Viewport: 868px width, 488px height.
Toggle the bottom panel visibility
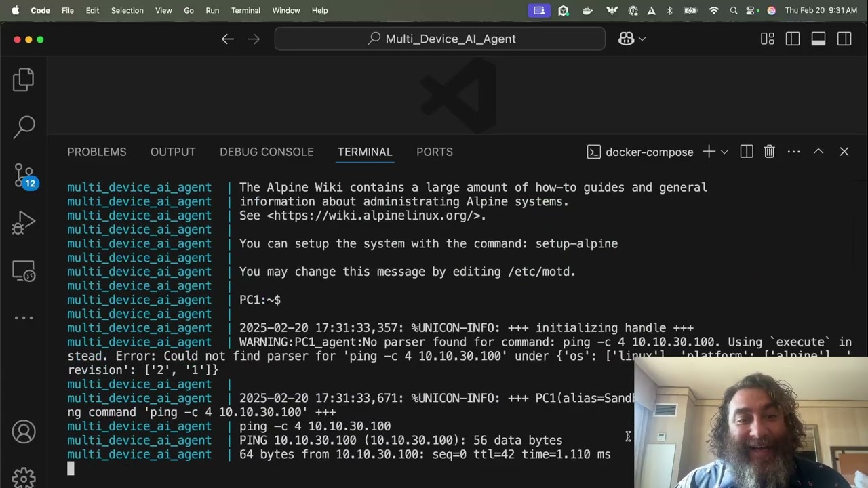point(818,39)
